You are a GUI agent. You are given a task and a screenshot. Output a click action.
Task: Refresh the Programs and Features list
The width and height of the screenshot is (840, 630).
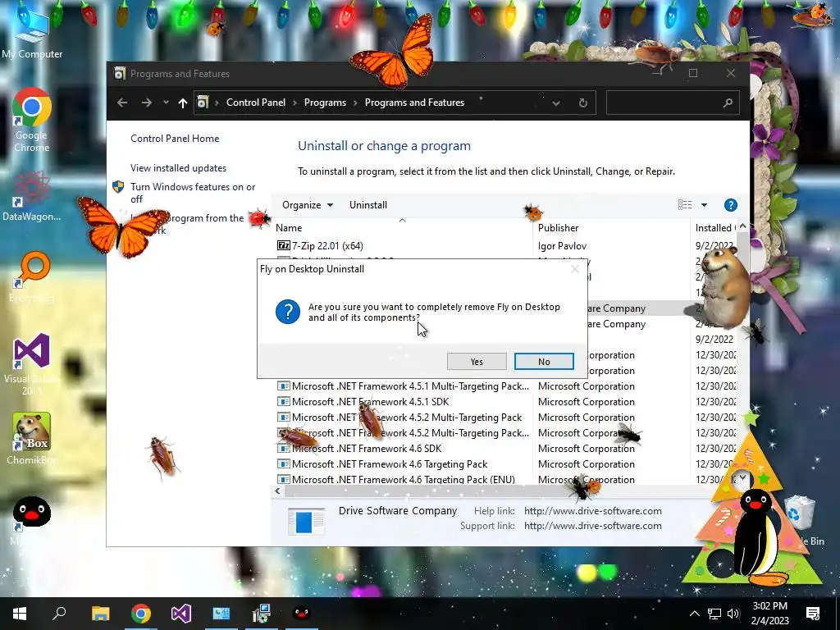point(583,103)
